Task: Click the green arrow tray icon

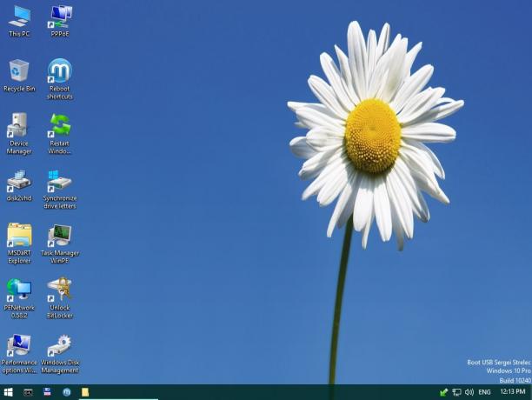Action: pos(443,392)
